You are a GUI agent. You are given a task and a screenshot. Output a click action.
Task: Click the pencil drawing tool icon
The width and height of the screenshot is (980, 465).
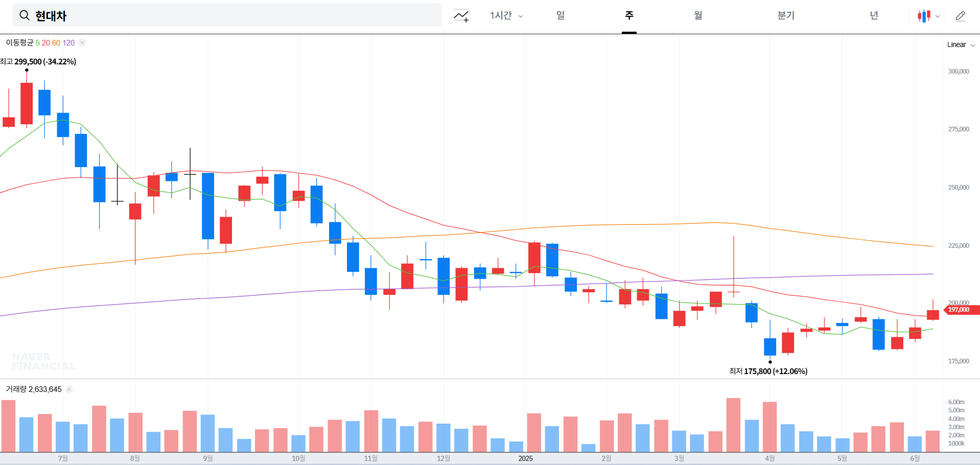(x=961, y=16)
